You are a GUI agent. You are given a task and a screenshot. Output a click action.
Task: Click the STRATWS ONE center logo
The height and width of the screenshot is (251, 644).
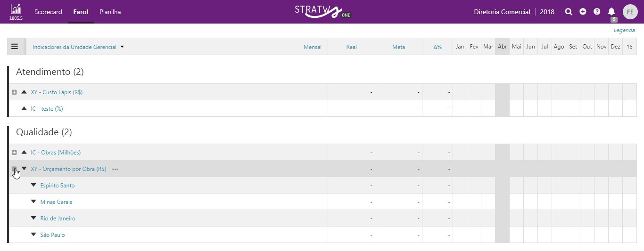pyautogui.click(x=323, y=11)
